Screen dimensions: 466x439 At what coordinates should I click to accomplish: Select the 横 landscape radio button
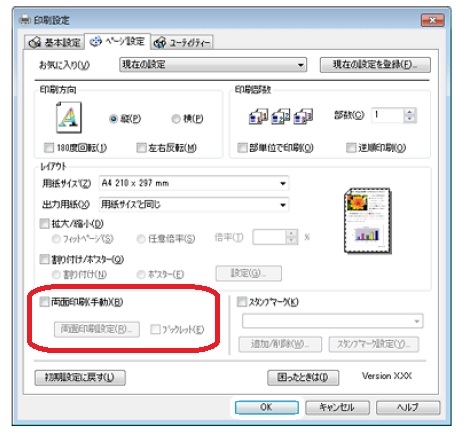pyautogui.click(x=176, y=119)
